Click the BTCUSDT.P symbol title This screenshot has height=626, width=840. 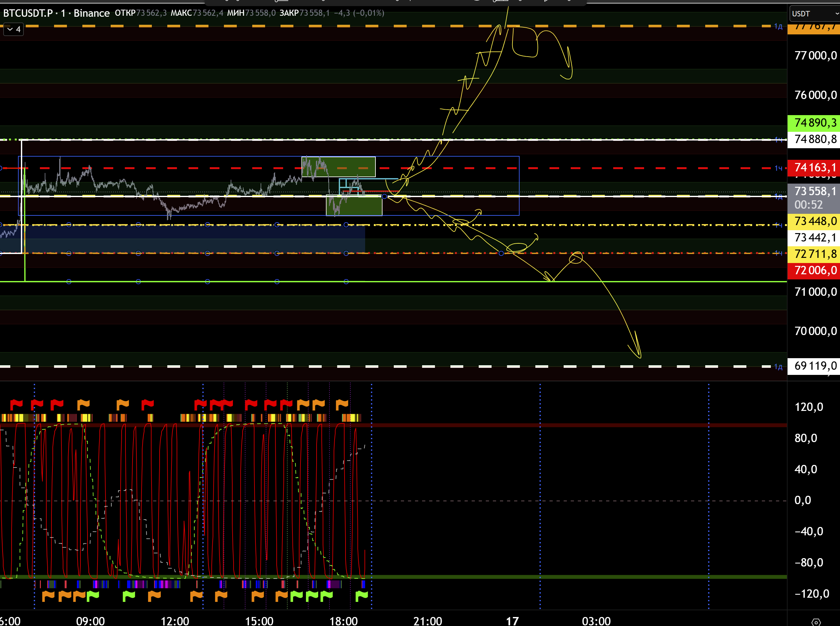pyautogui.click(x=28, y=13)
